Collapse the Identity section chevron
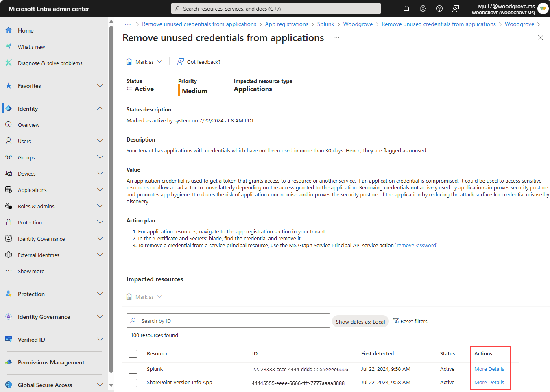Image resolution: width=550 pixels, height=392 pixels. coord(100,109)
